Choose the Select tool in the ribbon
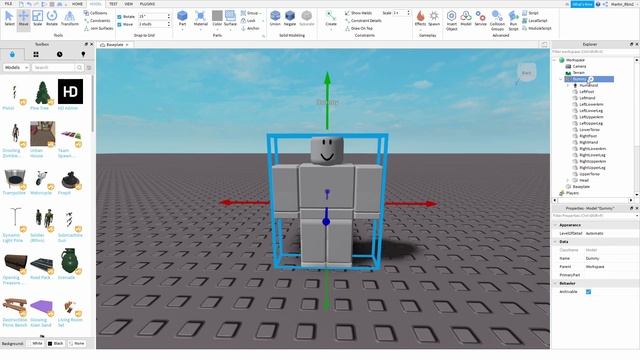The image size is (640, 360). click(x=9, y=18)
